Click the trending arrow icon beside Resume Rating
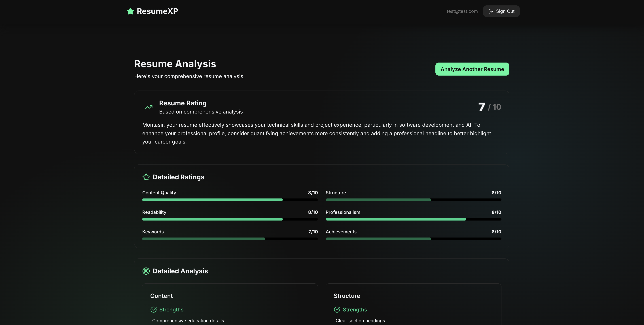Viewport: 644px width, 325px height. click(149, 107)
